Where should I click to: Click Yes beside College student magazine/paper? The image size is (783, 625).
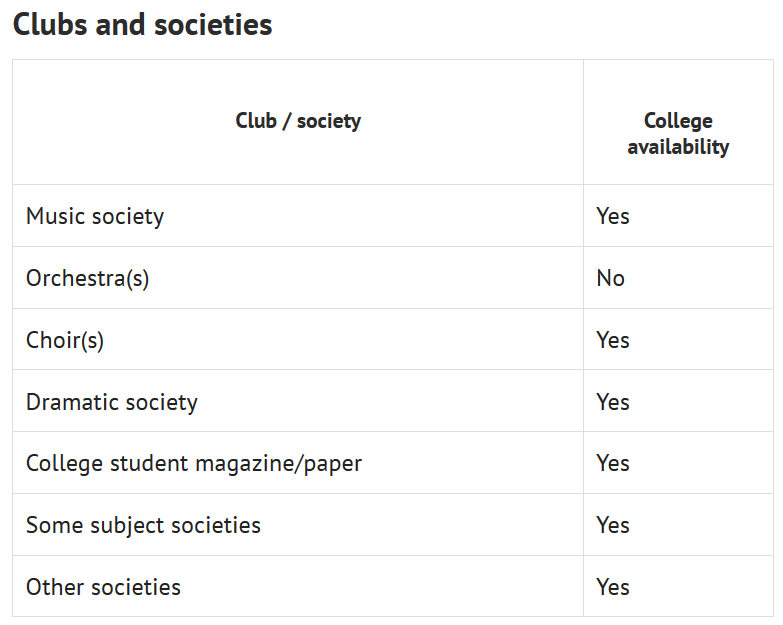[x=613, y=464]
